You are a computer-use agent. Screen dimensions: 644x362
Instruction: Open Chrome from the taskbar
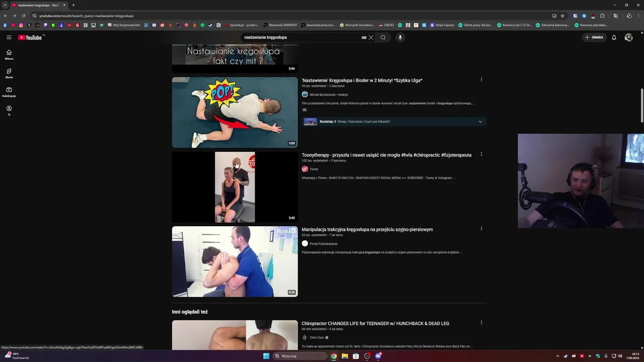click(334, 356)
